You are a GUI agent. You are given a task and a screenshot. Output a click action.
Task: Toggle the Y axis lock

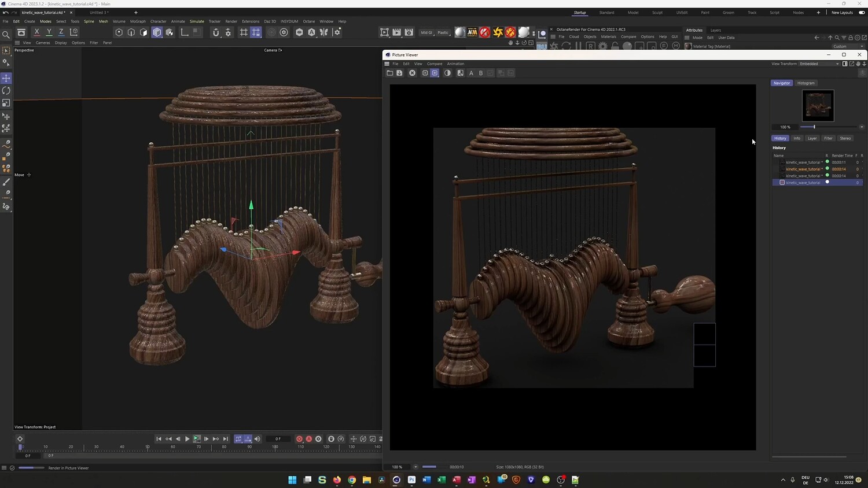[x=49, y=32]
